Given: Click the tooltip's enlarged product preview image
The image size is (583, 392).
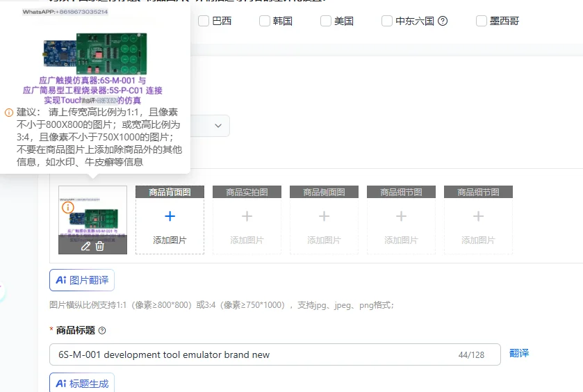Looking at the screenshot, I should pyautogui.click(x=92, y=56).
